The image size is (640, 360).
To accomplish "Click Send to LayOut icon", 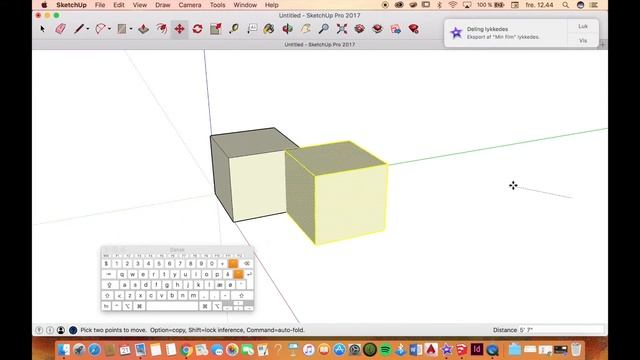I will [396, 29].
